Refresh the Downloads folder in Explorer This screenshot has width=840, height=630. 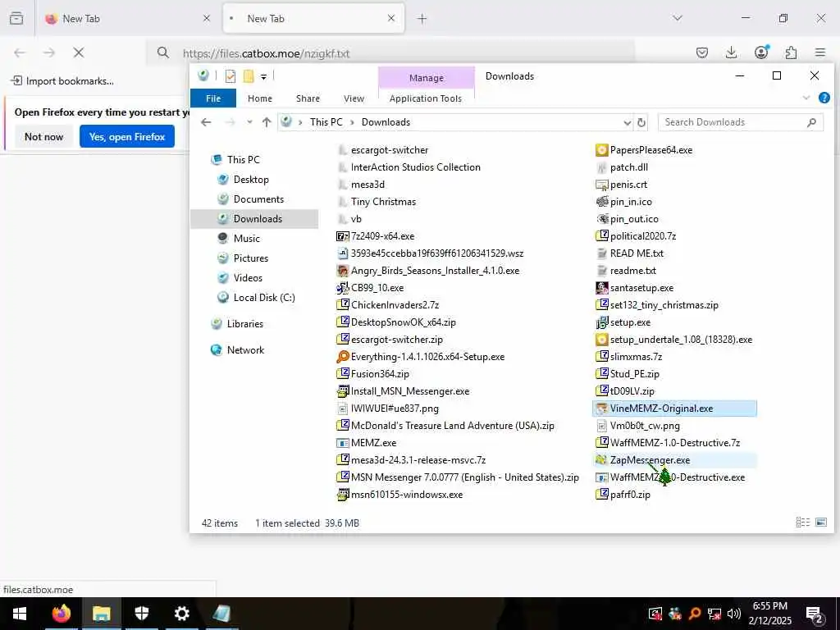point(641,122)
